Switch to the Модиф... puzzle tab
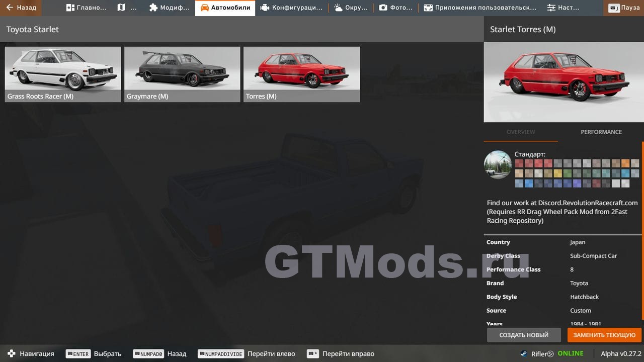The width and height of the screenshot is (644, 362). tap(169, 8)
